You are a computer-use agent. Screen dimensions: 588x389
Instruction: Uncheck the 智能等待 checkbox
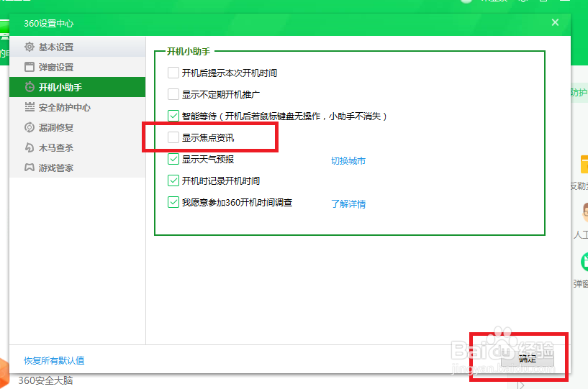[173, 116]
